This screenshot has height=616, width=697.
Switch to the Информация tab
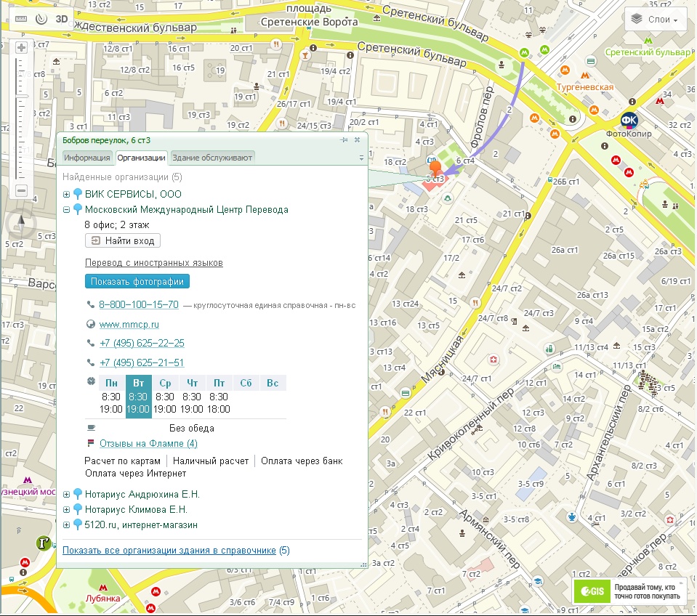pyautogui.click(x=86, y=158)
